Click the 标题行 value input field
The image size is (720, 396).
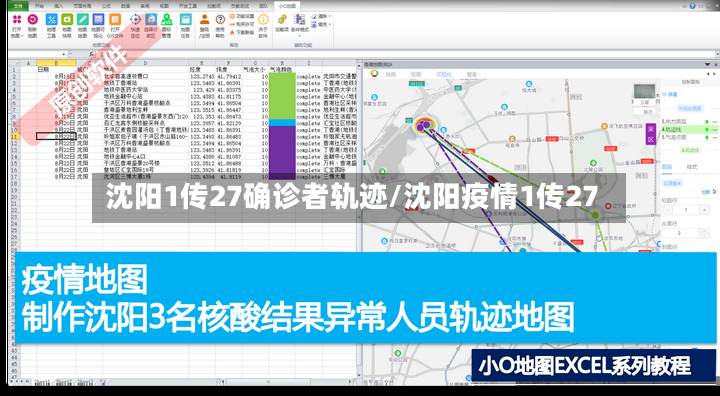pyautogui.click(x=686, y=209)
